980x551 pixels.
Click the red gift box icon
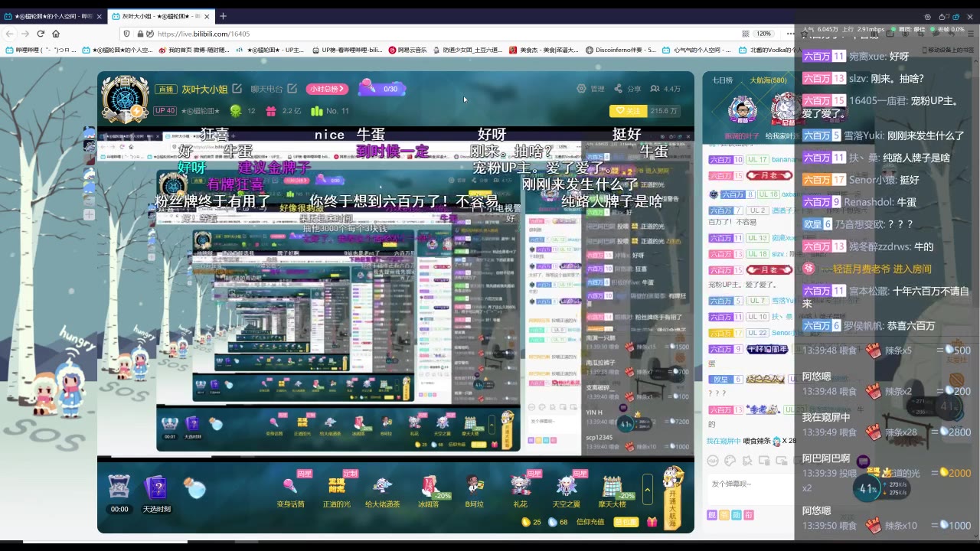652,522
